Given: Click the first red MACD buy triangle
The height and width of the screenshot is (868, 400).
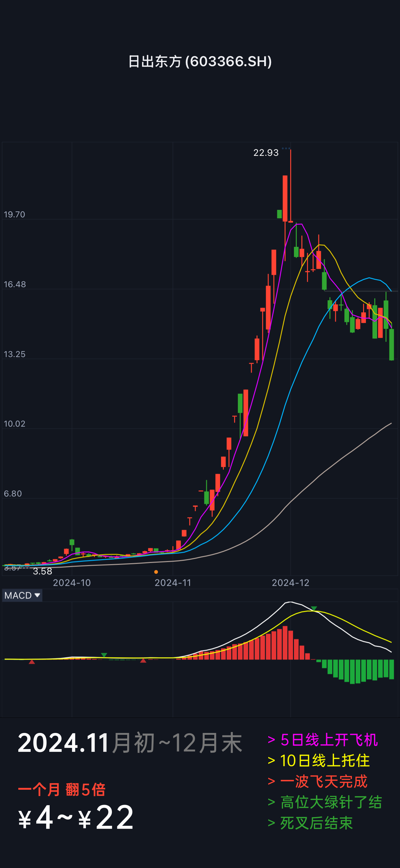Looking at the screenshot, I should [32, 662].
